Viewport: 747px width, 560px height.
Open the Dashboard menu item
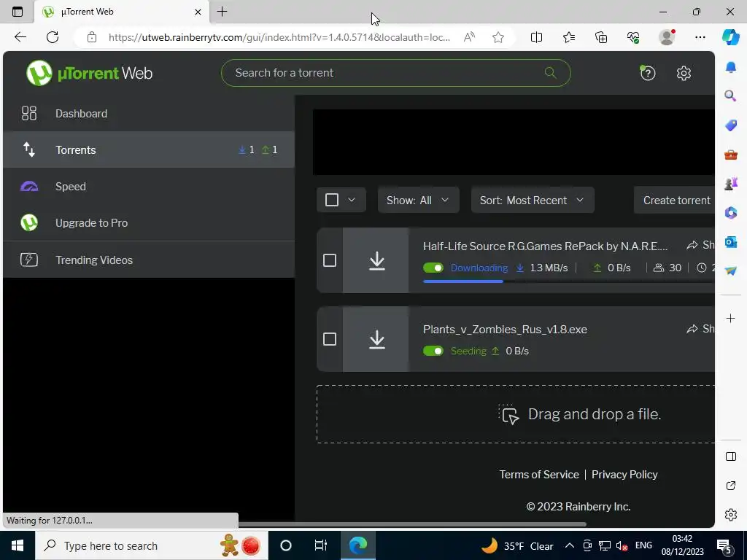click(149, 113)
